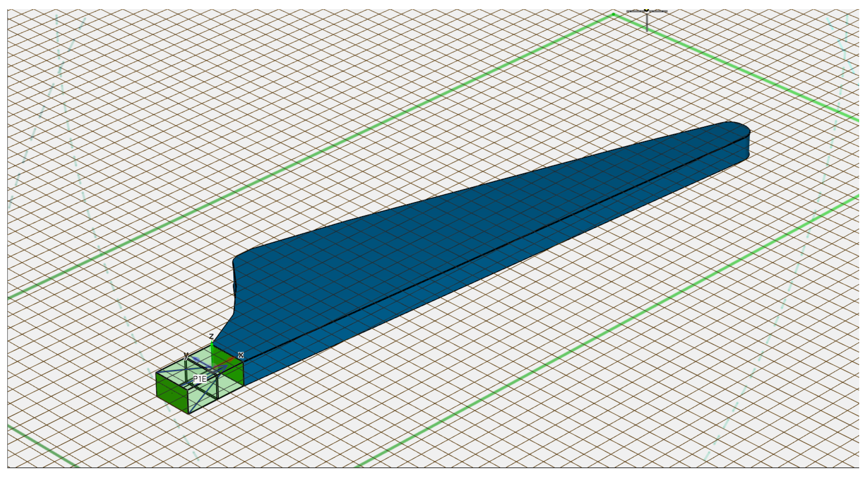Click the P1E port label
The height and width of the screenshot is (479, 868).
point(200,379)
